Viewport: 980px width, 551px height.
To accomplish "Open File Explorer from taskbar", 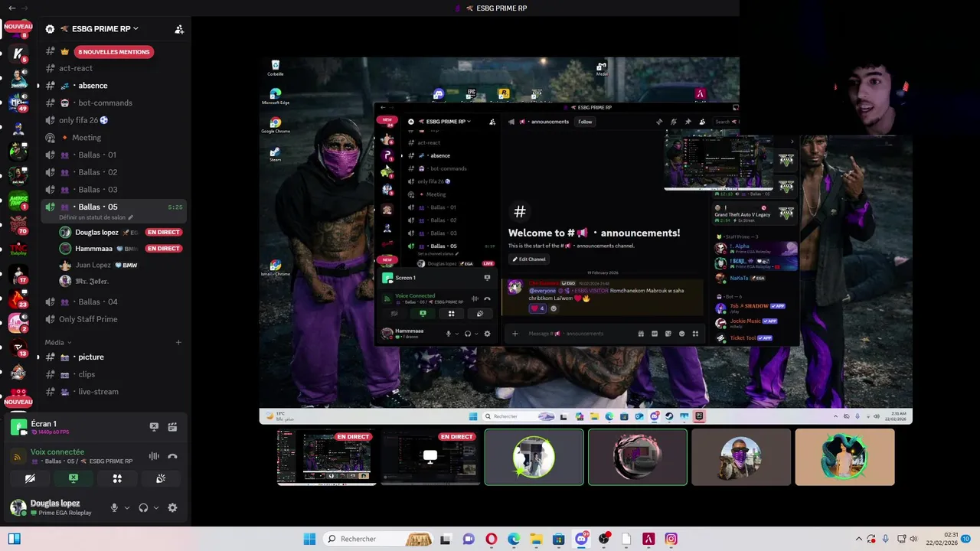I will [x=536, y=539].
